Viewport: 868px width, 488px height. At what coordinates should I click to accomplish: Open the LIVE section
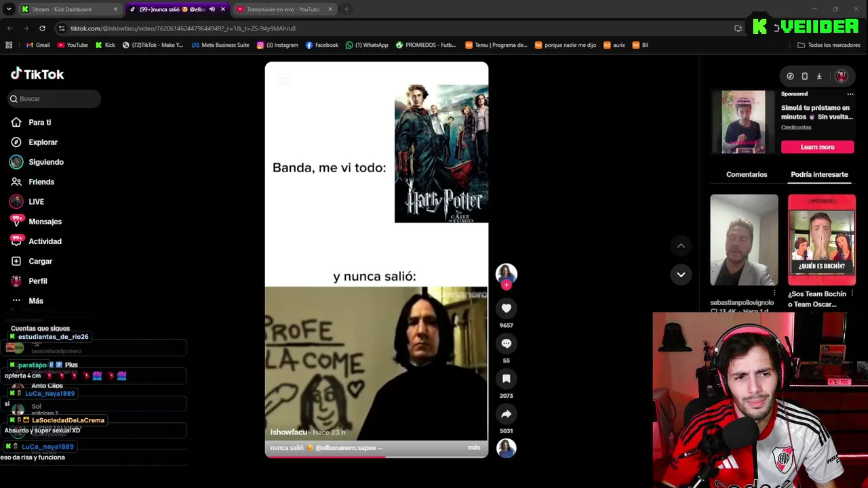(36, 202)
